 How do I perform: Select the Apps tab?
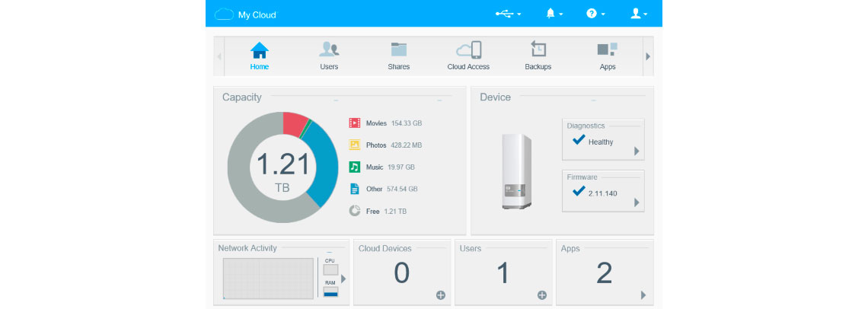click(x=608, y=56)
